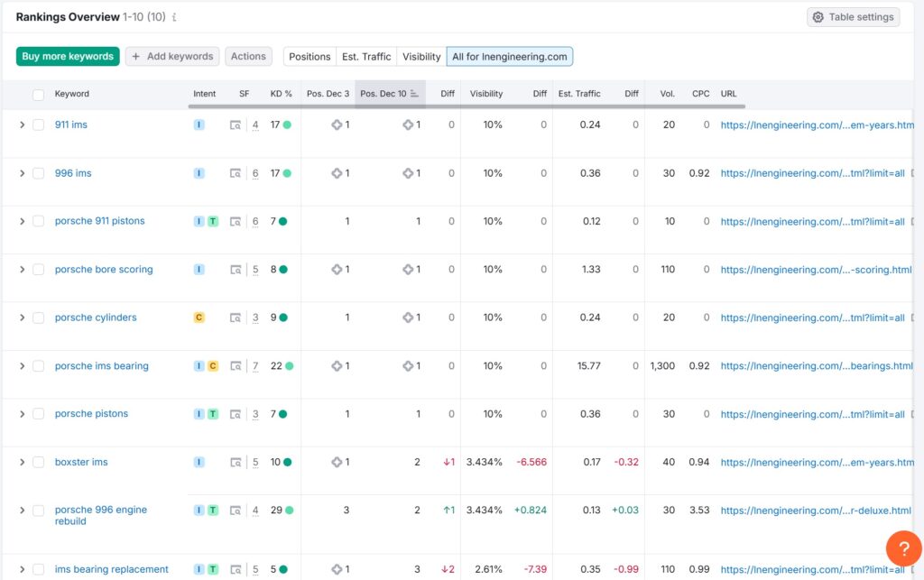Click the Informational intent badge for 996 ims

pyautogui.click(x=199, y=173)
